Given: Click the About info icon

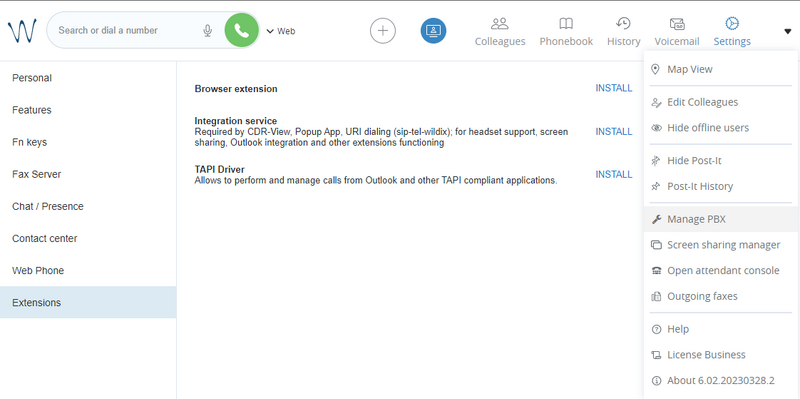Looking at the screenshot, I should tap(657, 381).
